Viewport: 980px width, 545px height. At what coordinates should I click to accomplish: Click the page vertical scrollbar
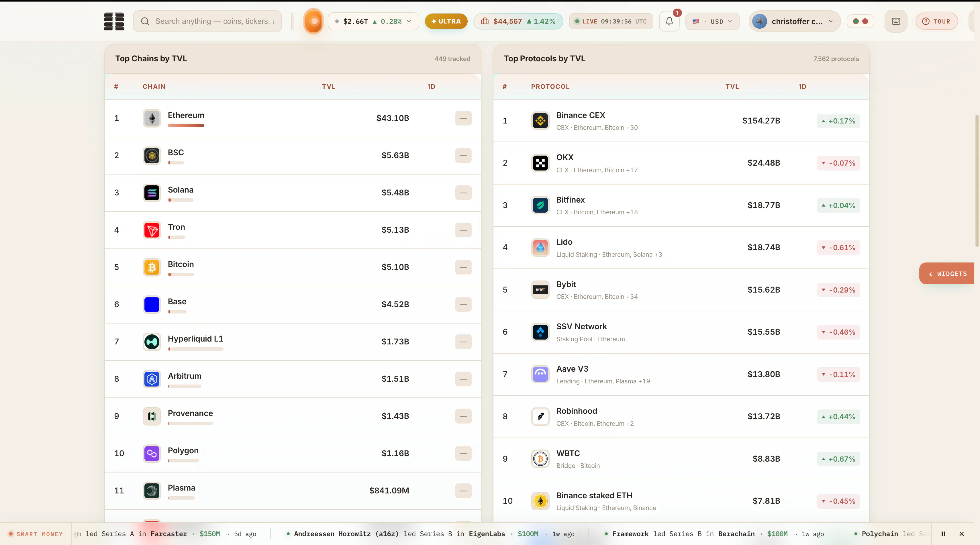tap(977, 181)
